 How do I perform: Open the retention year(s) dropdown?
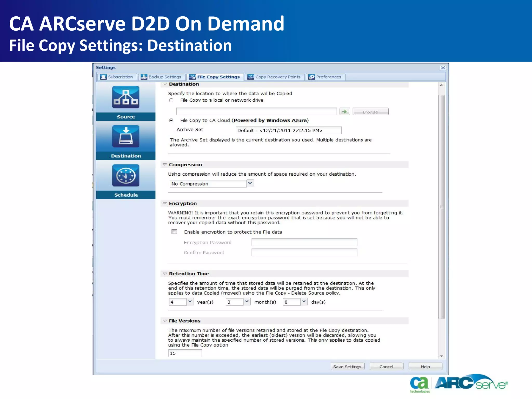[x=190, y=302]
